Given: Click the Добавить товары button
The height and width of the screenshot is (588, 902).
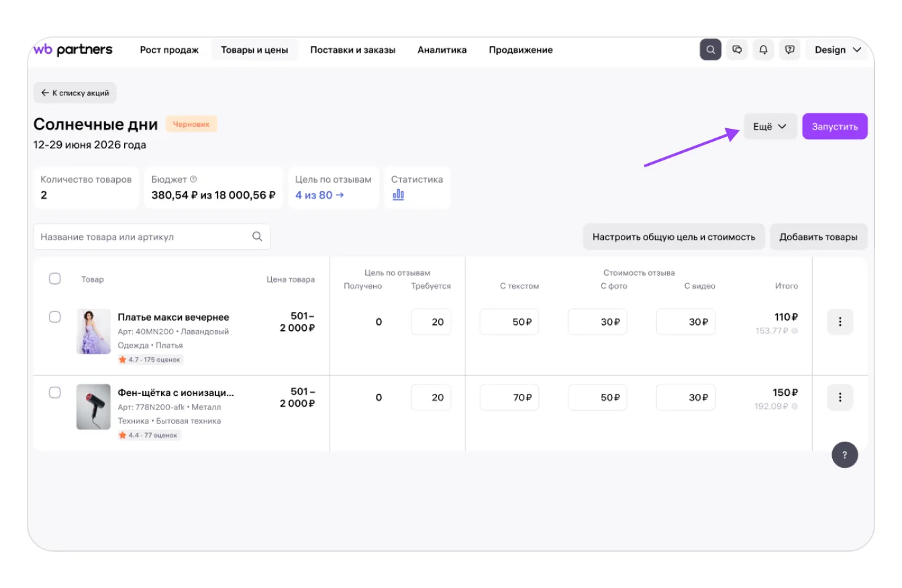Looking at the screenshot, I should point(818,237).
